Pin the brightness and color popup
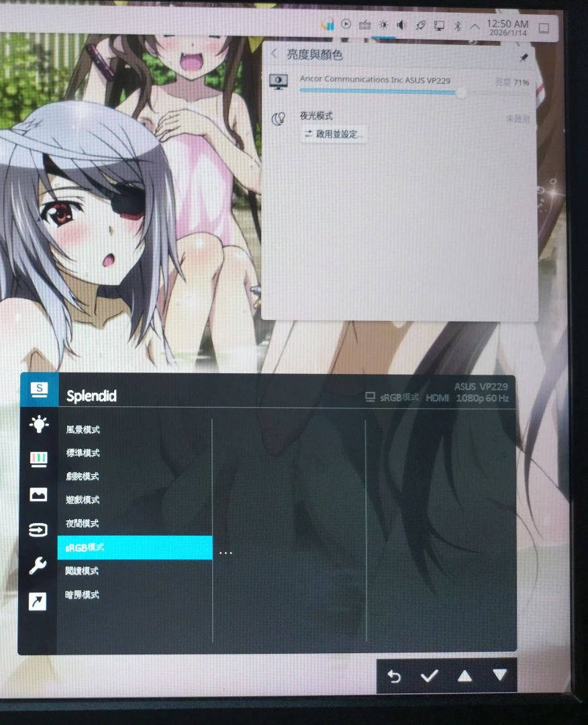 tap(524, 58)
